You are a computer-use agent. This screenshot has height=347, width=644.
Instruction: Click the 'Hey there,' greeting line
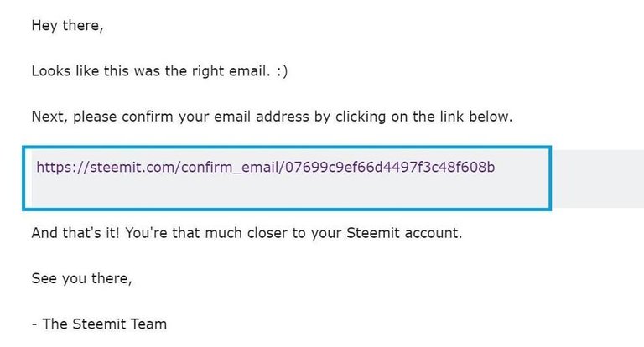pyautogui.click(x=67, y=25)
